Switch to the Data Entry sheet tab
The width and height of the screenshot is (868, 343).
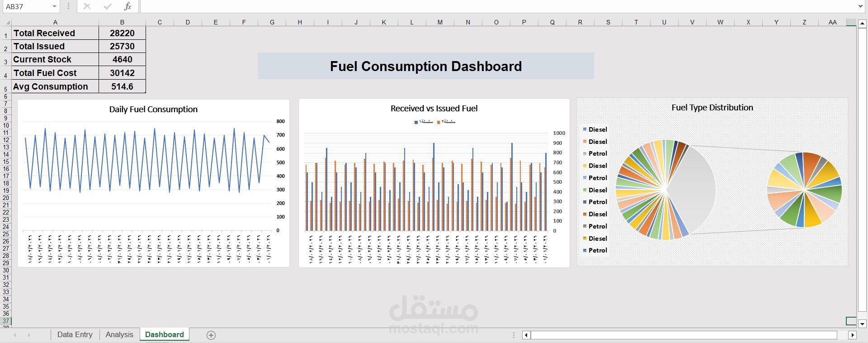pos(75,334)
